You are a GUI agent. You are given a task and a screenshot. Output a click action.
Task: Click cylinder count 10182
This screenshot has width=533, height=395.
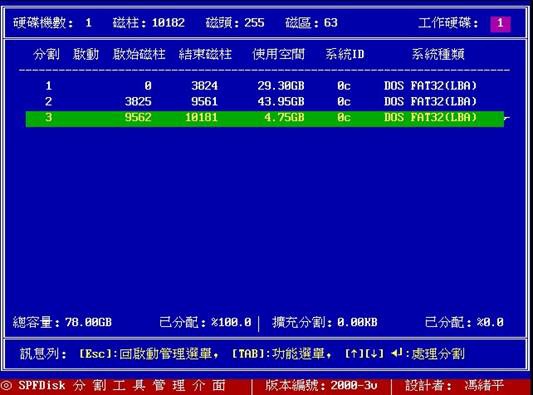(x=168, y=23)
